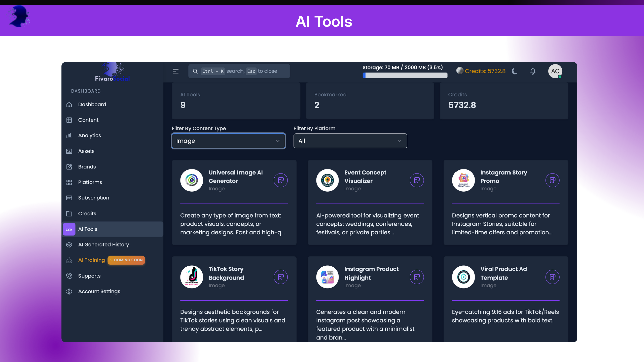Open the AC profile avatar menu
Screen dimensions: 644x362
555,71
